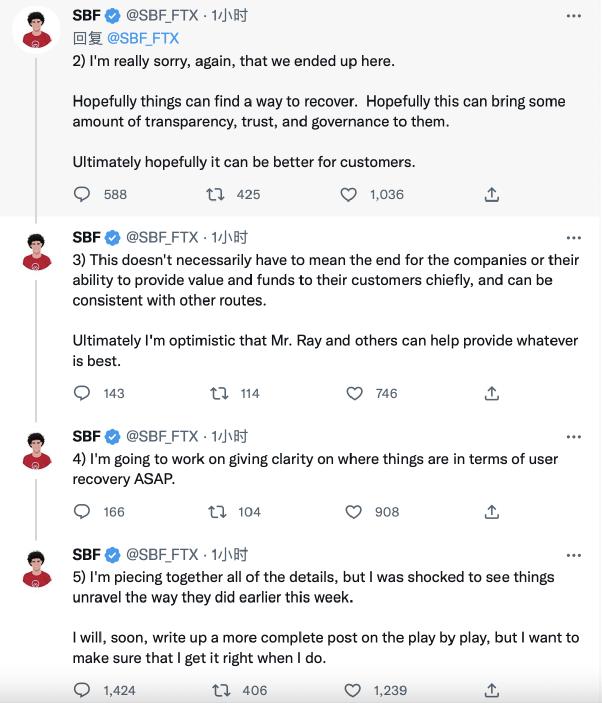The width and height of the screenshot is (602, 703).
Task: Open the @SBF_FTX mention link in reply line
Action: pos(143,38)
